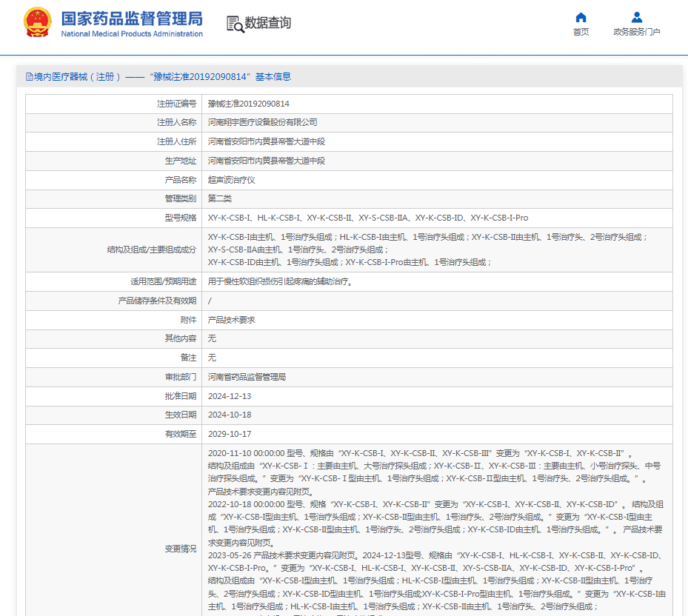This screenshot has height=616, width=688.
Task: Click the 注册证编号 label cell
Action: click(113, 104)
